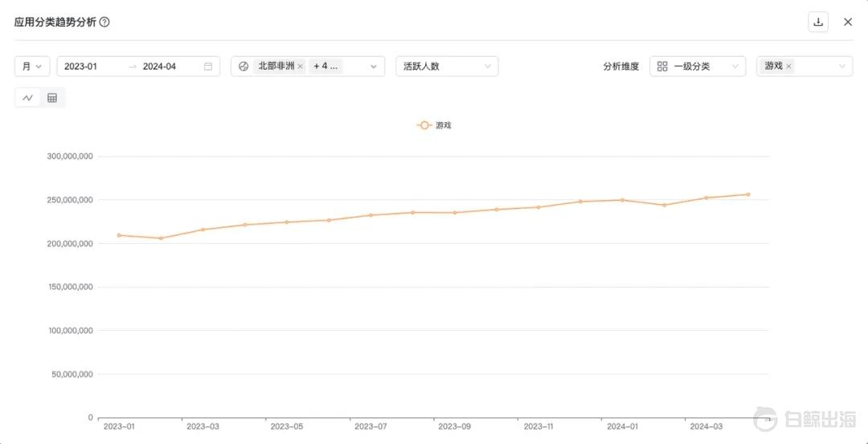Remove the 游戏 category tag
This screenshot has width=868, height=444.
click(788, 67)
